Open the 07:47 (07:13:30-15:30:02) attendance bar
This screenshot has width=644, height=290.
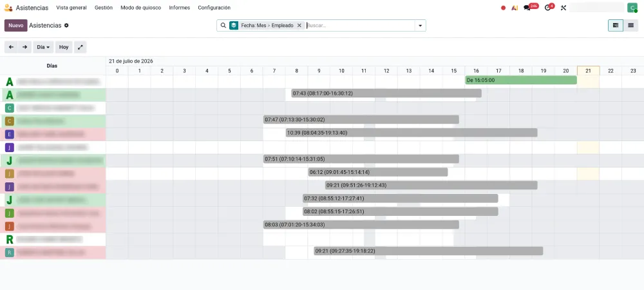tap(361, 119)
